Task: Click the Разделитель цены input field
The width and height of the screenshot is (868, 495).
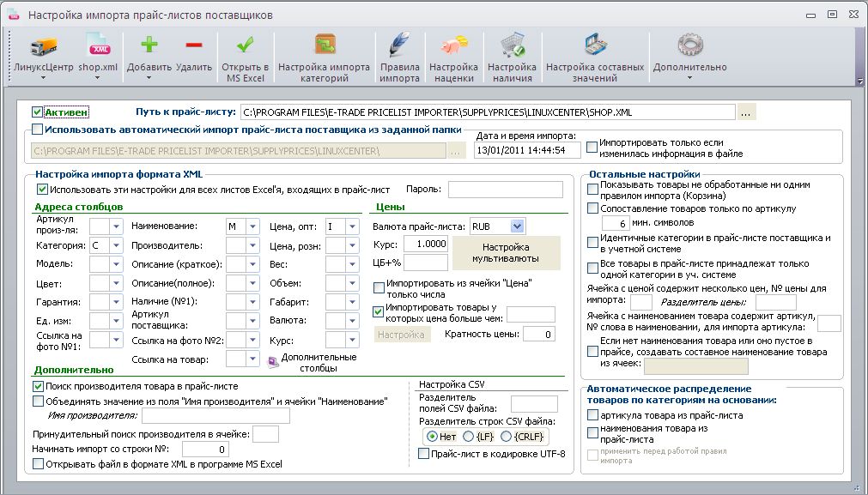Action: click(776, 303)
